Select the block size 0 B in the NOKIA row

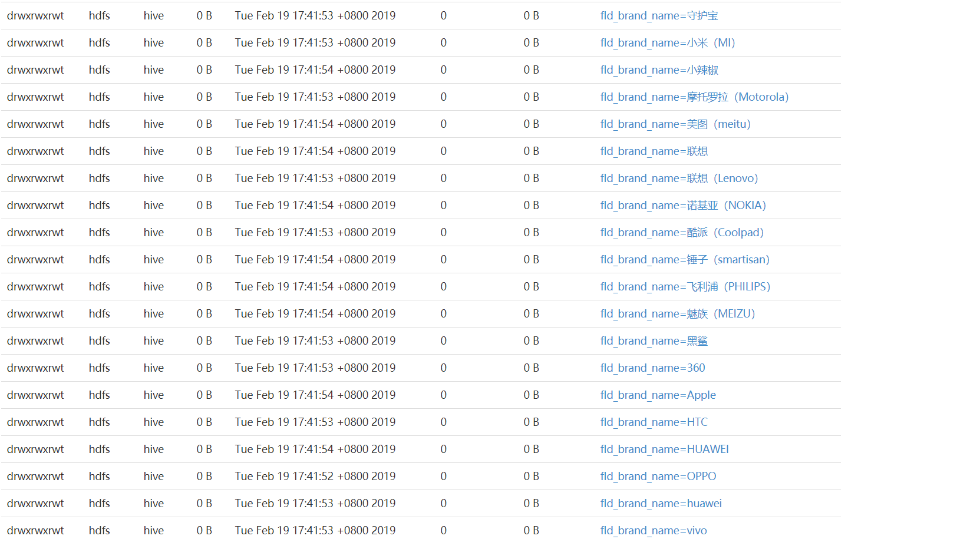532,206
